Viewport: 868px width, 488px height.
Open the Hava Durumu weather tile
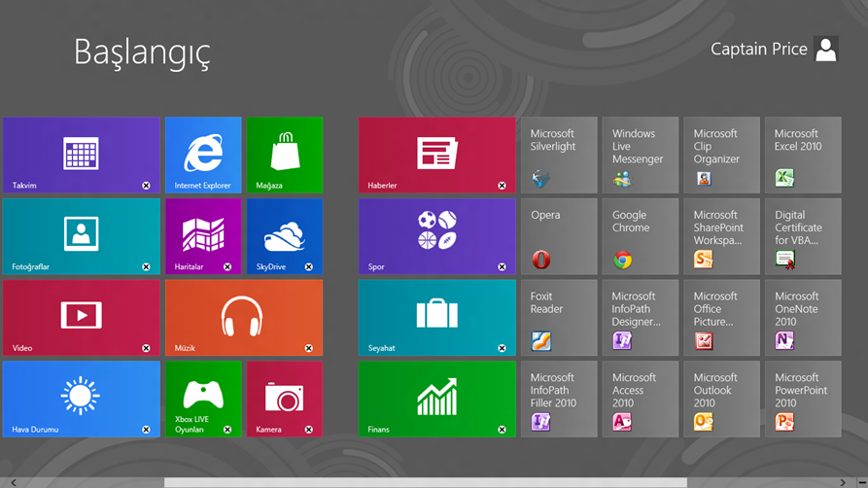(82, 399)
